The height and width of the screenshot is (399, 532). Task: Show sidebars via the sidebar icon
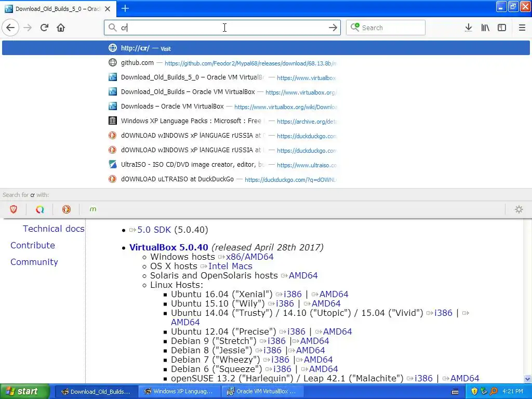click(x=502, y=28)
